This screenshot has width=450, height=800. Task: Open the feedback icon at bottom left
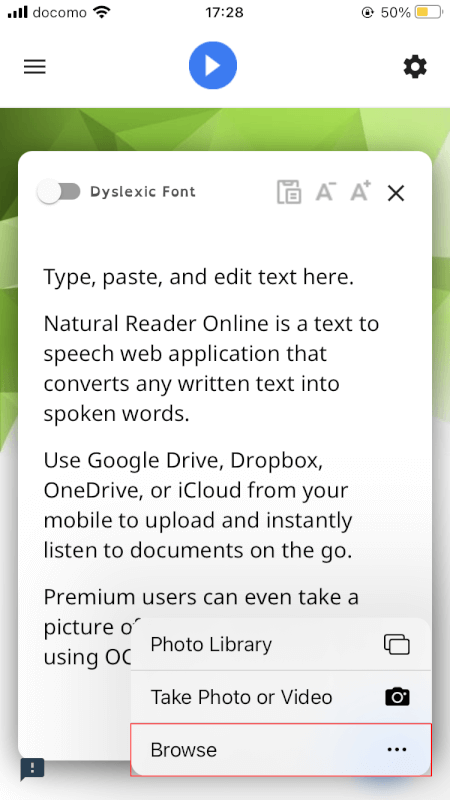(32, 769)
